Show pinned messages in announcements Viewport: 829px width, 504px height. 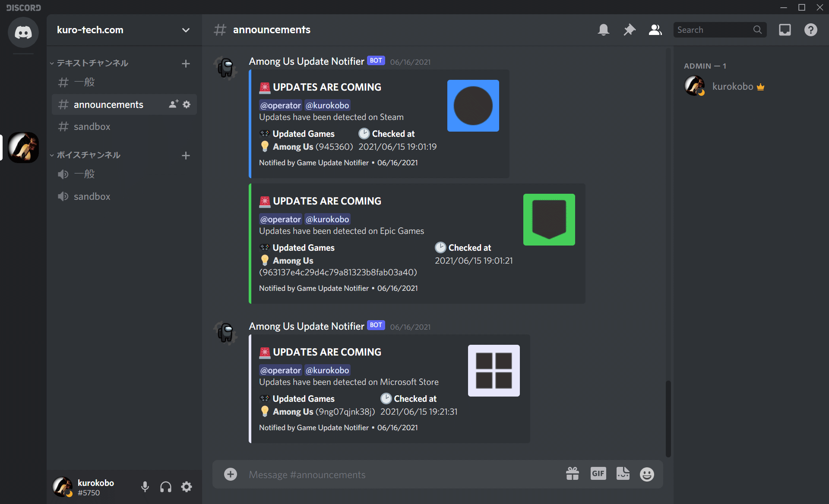click(x=629, y=30)
